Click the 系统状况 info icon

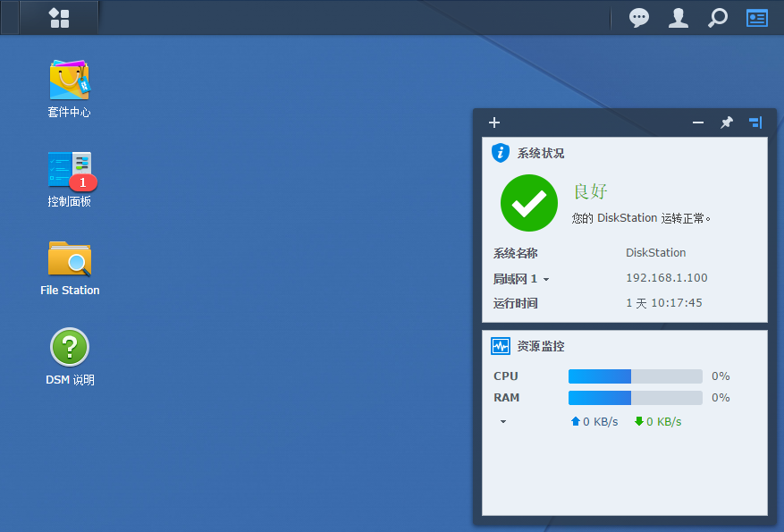tap(500, 153)
